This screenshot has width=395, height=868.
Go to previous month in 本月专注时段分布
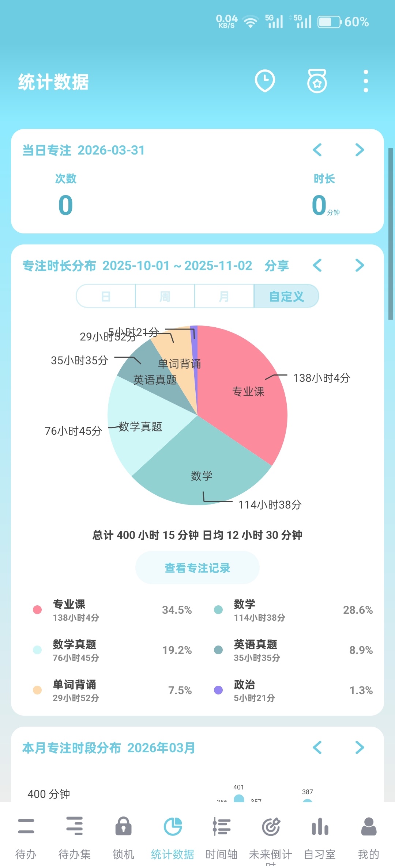coord(317,747)
